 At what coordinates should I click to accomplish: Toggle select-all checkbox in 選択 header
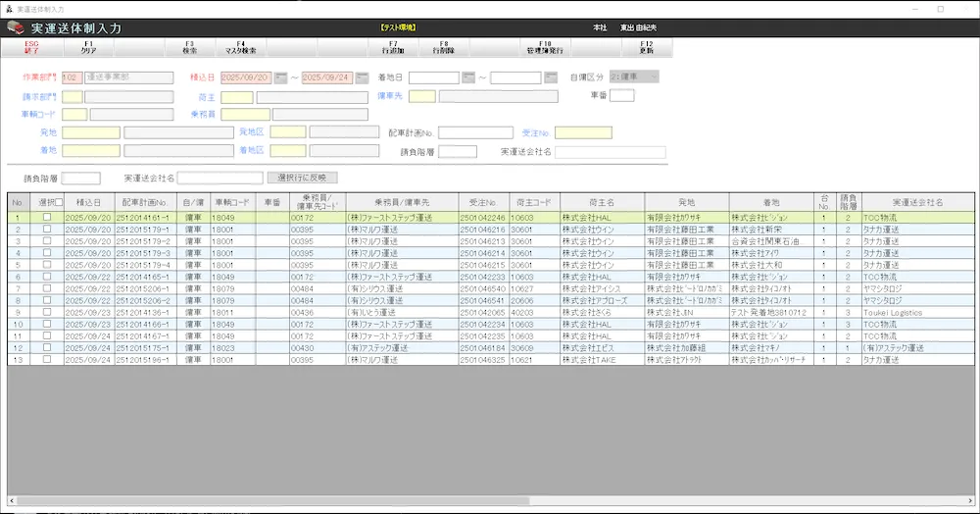pos(59,202)
